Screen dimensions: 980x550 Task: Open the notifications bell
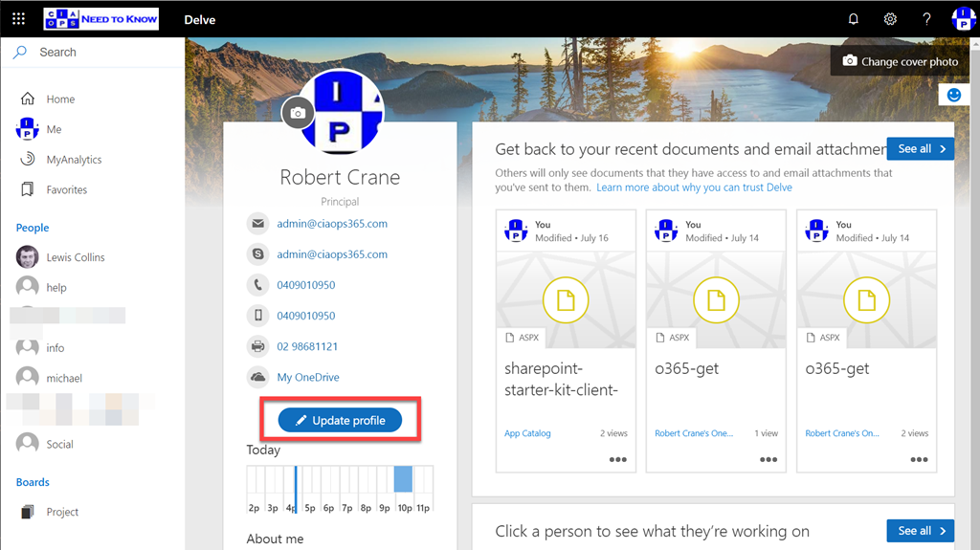click(854, 19)
